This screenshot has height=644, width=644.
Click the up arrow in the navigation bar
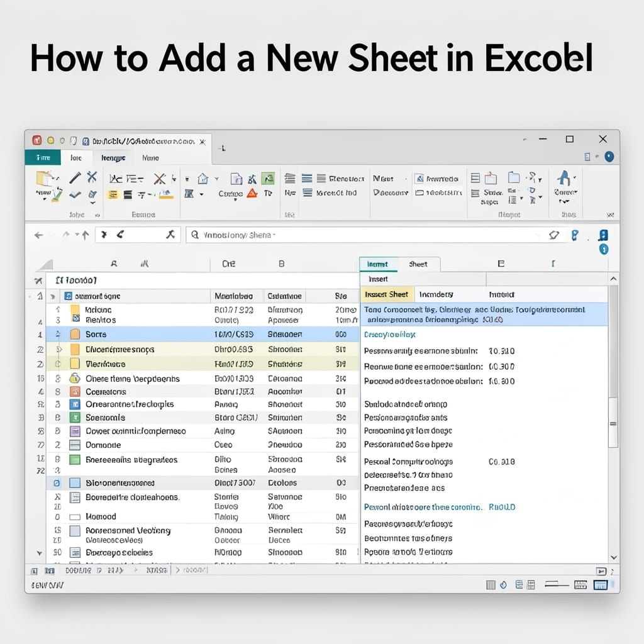coord(86,235)
